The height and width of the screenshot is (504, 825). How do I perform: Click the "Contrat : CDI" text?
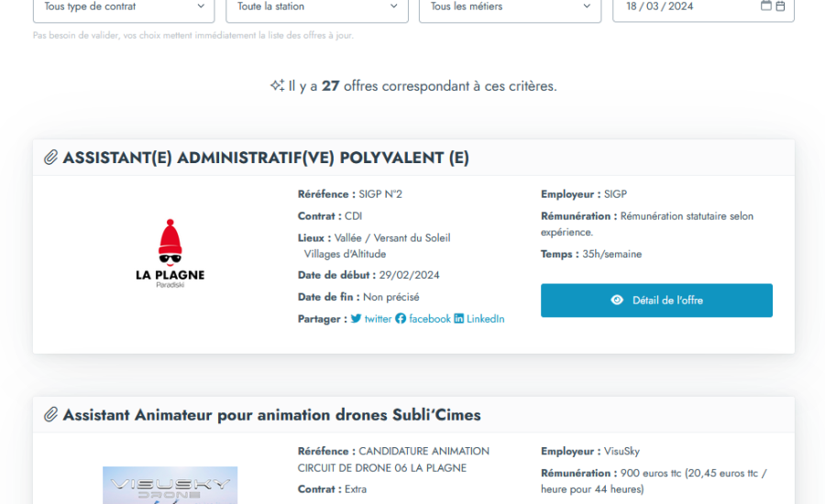click(x=330, y=216)
